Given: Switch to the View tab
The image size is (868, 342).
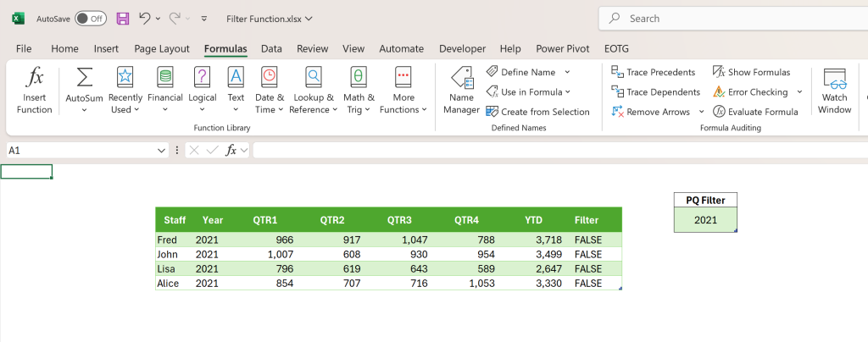Looking at the screenshot, I should tap(353, 48).
